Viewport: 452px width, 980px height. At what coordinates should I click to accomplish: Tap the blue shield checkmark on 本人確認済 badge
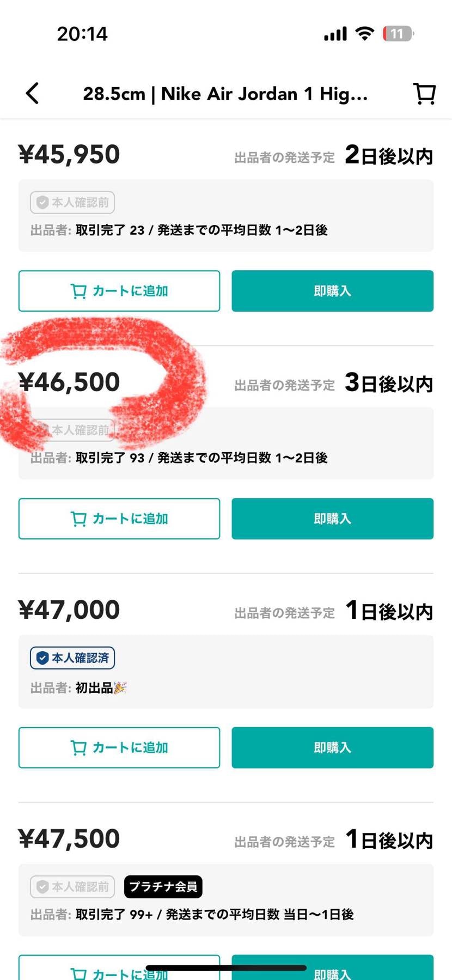(42, 658)
